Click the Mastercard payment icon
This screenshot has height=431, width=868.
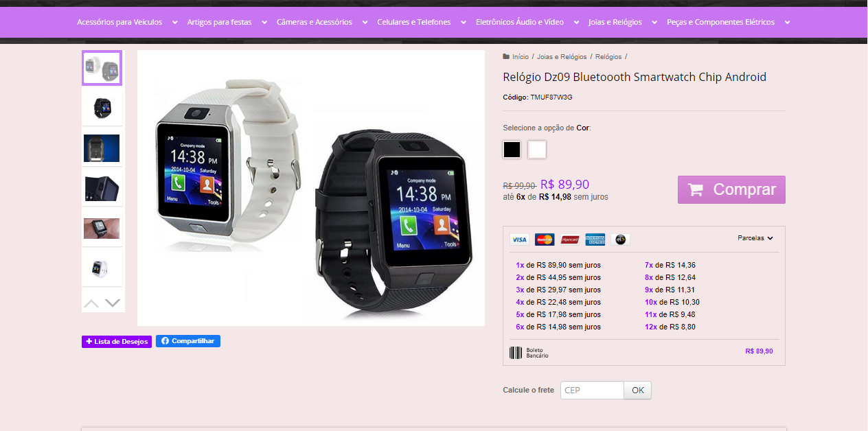(x=545, y=240)
